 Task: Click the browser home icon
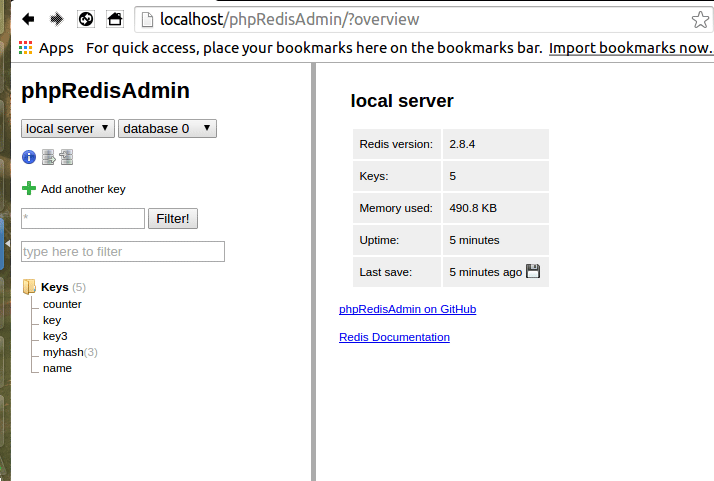115,19
